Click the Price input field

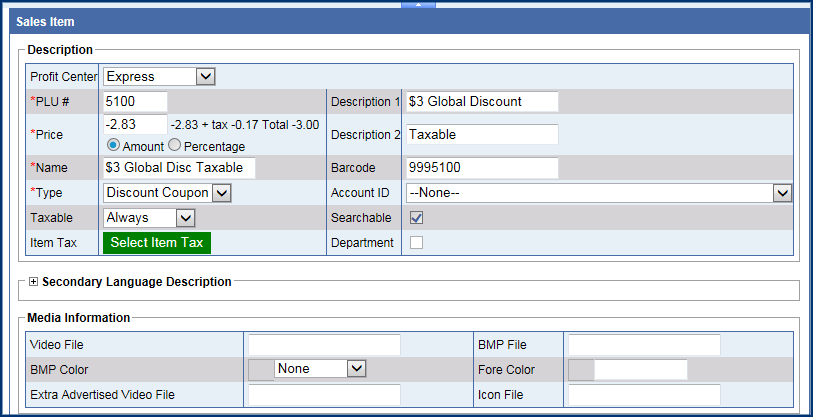coord(135,125)
